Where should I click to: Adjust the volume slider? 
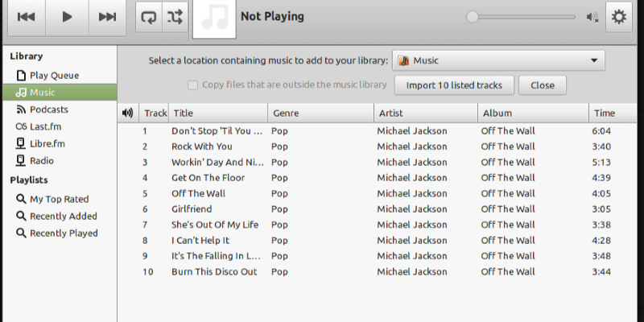click(523, 16)
